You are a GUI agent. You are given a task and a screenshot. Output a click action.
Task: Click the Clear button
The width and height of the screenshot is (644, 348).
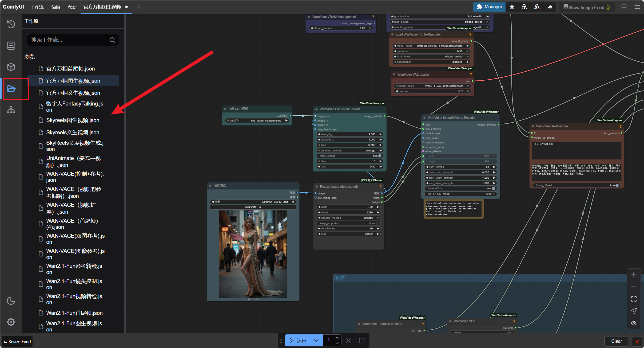617,341
